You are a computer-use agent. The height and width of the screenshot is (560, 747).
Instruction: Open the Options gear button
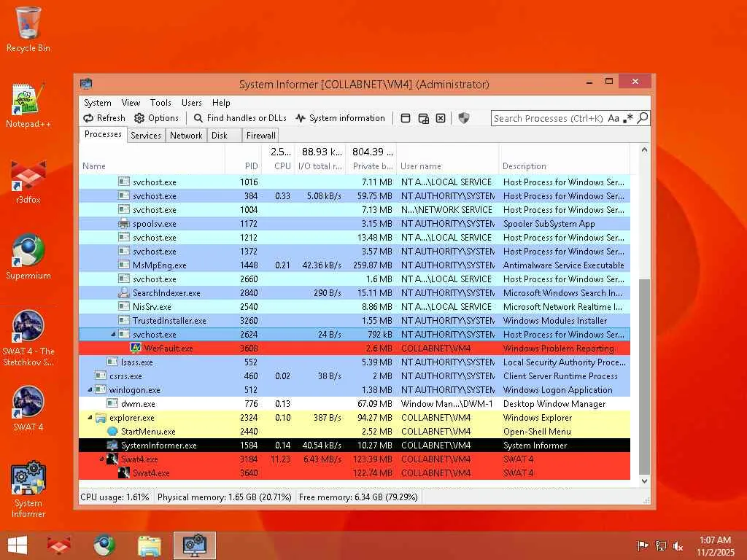point(156,118)
